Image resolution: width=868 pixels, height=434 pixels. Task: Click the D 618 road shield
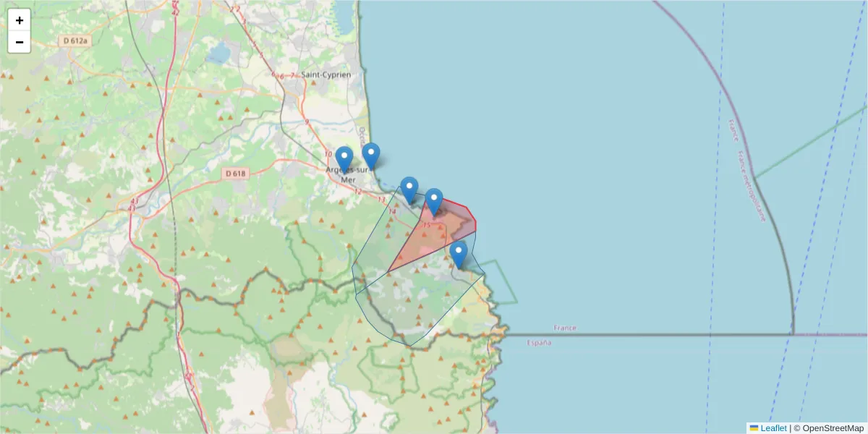pos(236,174)
